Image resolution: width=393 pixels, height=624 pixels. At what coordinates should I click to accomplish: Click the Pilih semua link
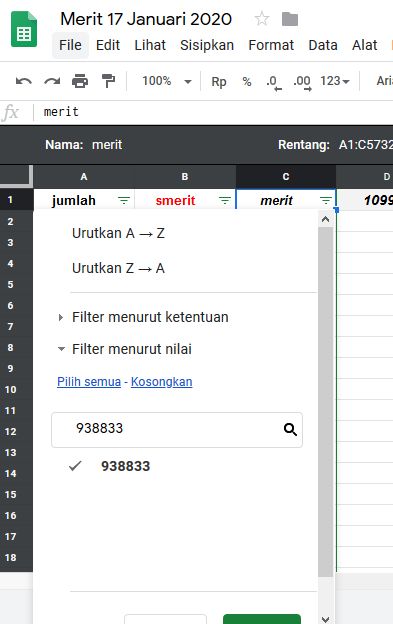tap(89, 382)
